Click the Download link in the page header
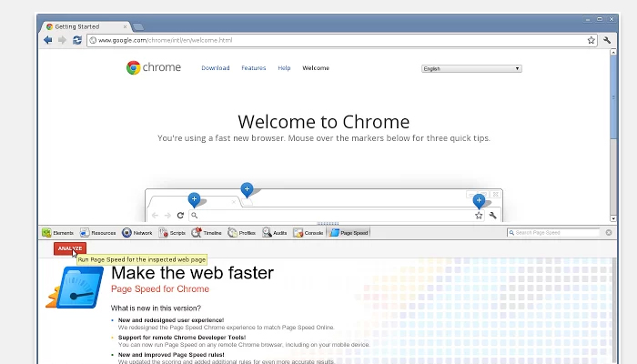This screenshot has width=637, height=364. 216,68
